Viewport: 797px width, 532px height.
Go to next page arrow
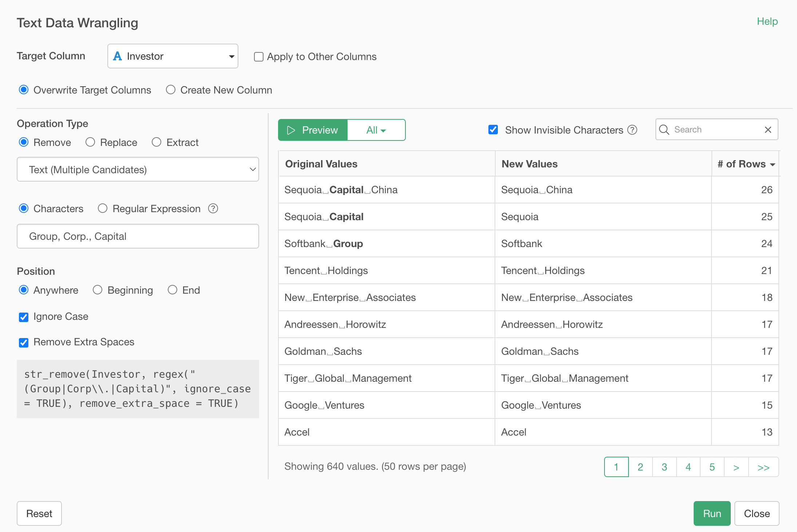(736, 467)
